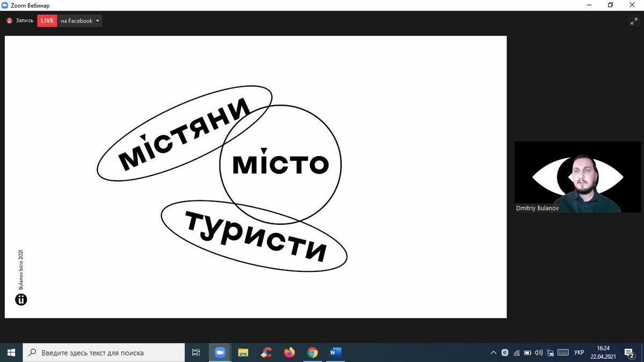Open the clock and calendar flyout

click(603, 352)
